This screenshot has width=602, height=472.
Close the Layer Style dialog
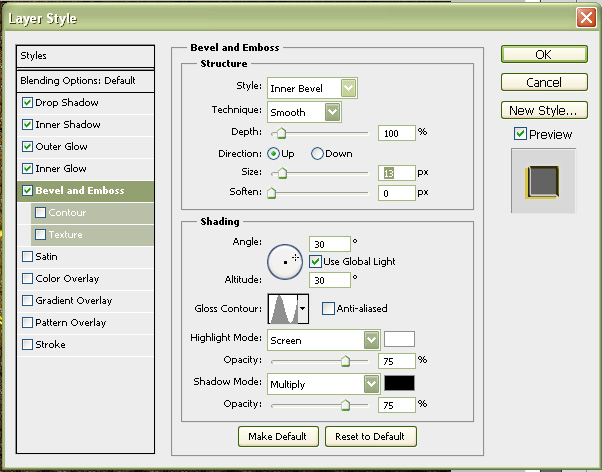tap(586, 18)
